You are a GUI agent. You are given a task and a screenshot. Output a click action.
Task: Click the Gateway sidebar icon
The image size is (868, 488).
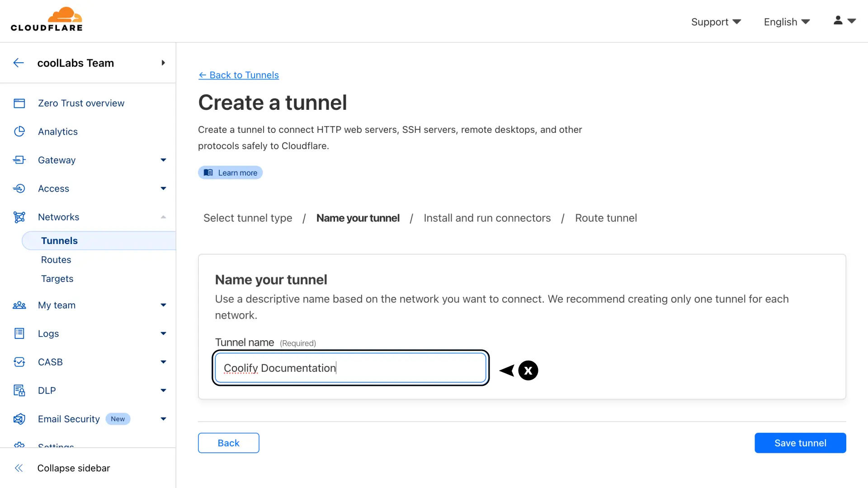[19, 160]
